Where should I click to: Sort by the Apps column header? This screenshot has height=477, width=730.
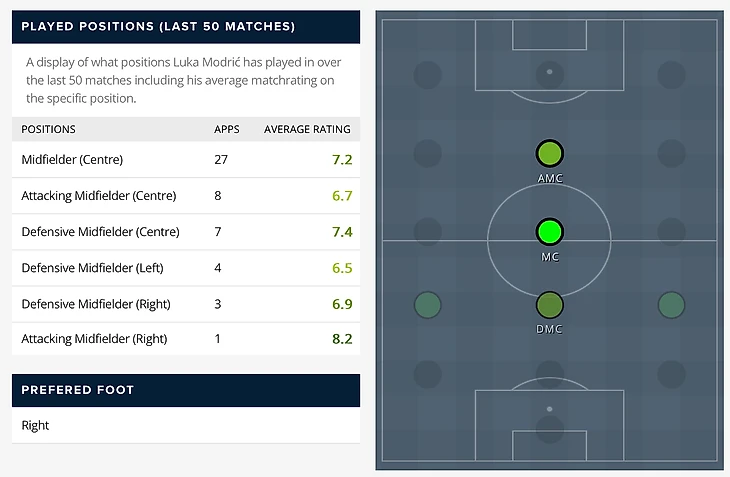pos(227,129)
